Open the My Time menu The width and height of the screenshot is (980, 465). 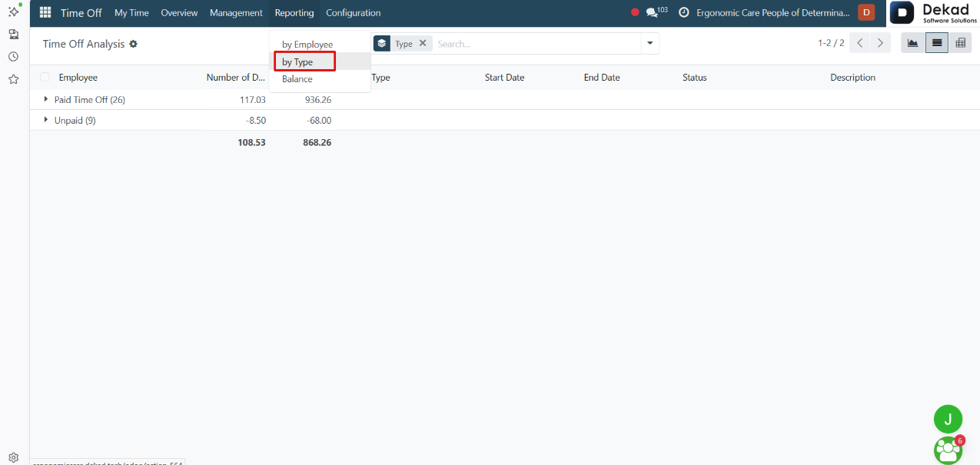coord(131,12)
